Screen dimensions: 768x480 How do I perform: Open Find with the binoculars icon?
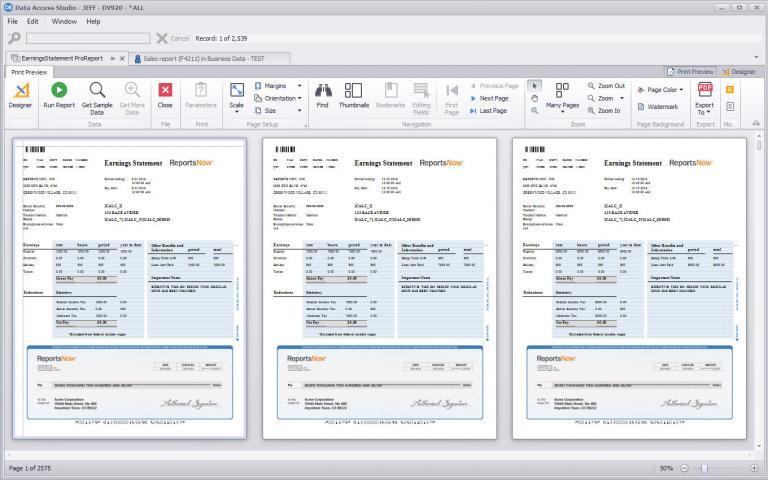point(322,91)
